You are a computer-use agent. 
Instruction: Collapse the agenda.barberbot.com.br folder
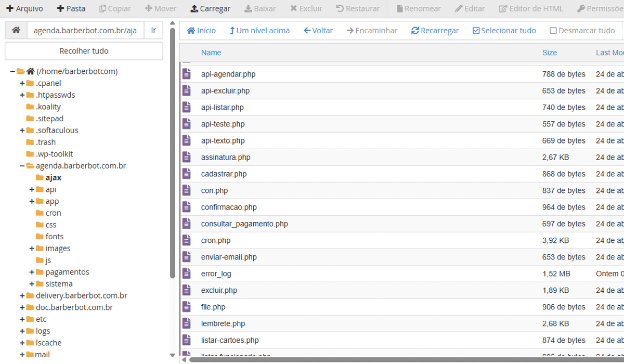click(x=22, y=166)
